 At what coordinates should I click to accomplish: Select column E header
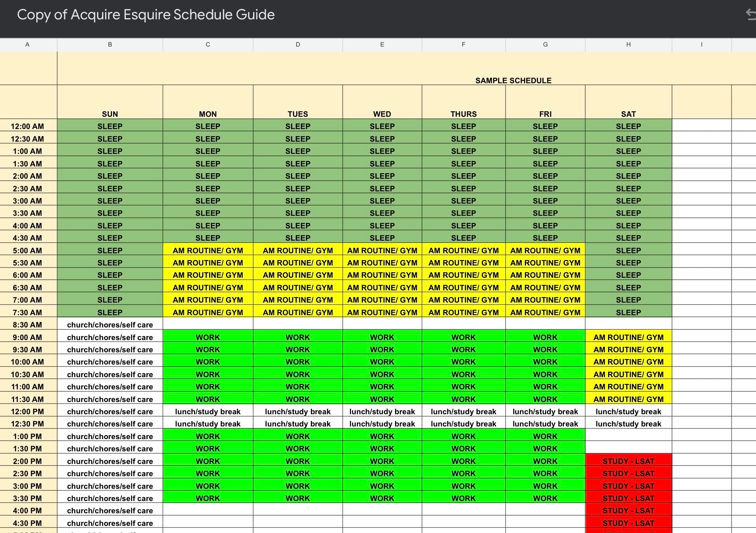click(x=382, y=45)
